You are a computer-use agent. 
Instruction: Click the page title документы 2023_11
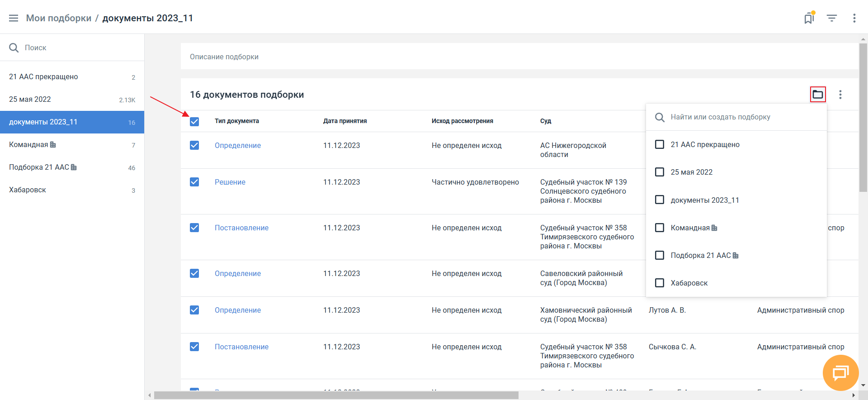coord(148,18)
